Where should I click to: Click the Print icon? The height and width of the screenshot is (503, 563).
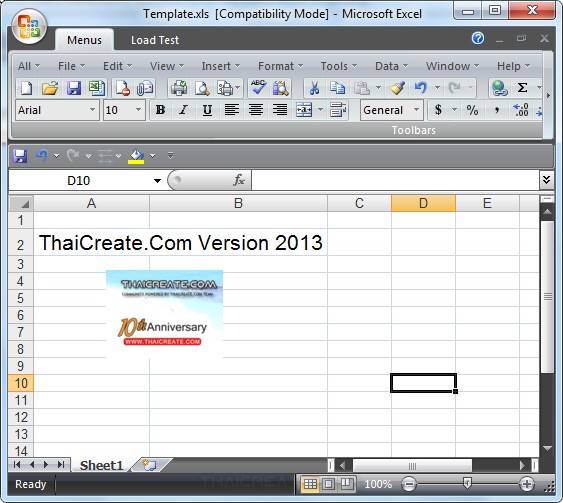179,88
